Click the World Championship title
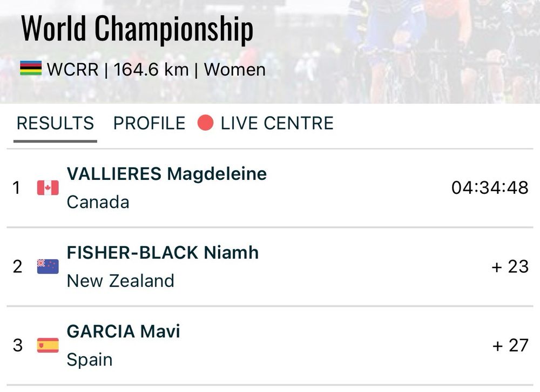540x392 pixels. (137, 29)
